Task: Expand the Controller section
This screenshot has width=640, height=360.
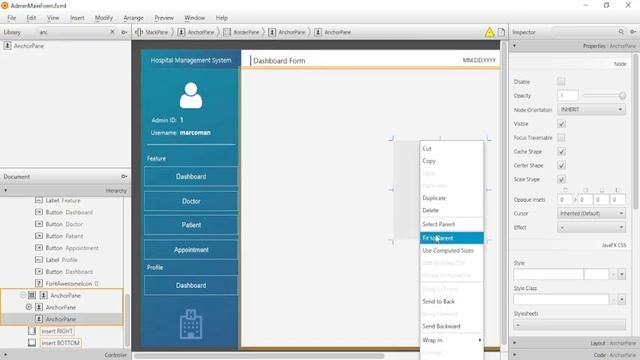Action: pos(5,355)
